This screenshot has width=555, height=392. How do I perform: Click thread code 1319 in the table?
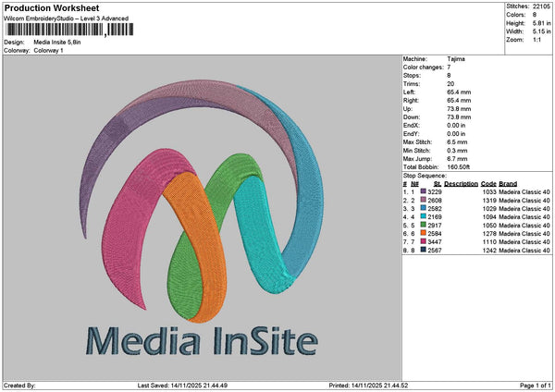(x=489, y=201)
